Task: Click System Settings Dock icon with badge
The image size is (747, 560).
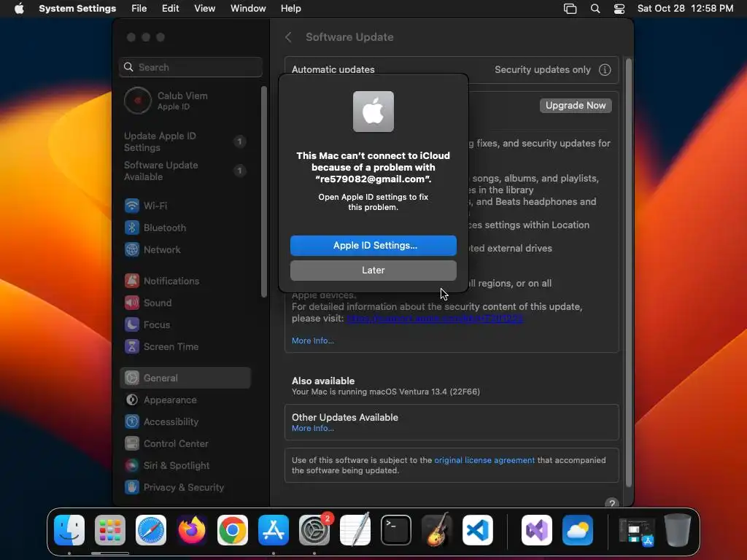Action: point(314,530)
